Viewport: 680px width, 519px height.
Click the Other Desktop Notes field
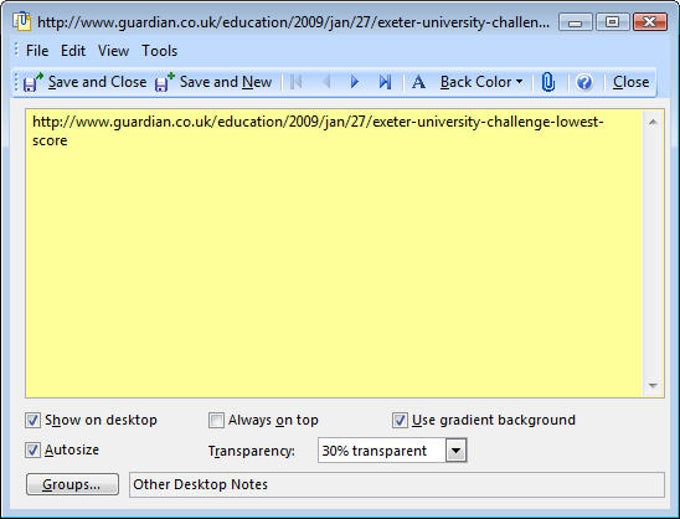click(x=397, y=485)
